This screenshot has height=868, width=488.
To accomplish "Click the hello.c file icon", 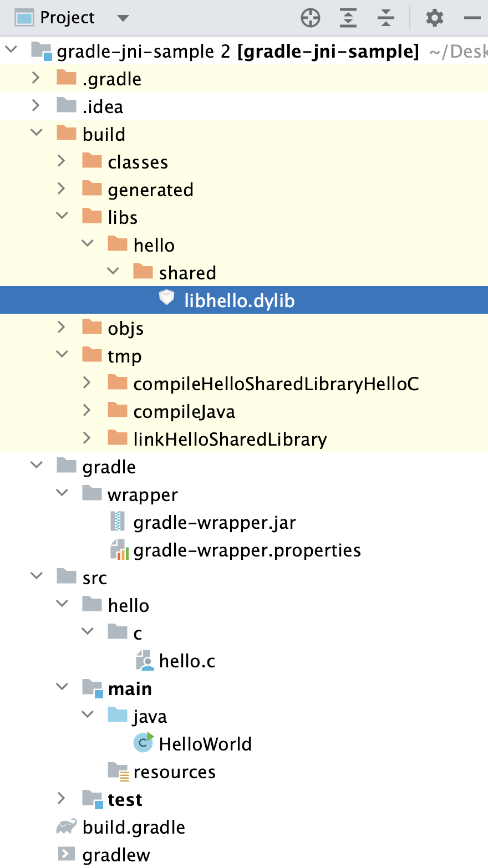I will coord(144,660).
